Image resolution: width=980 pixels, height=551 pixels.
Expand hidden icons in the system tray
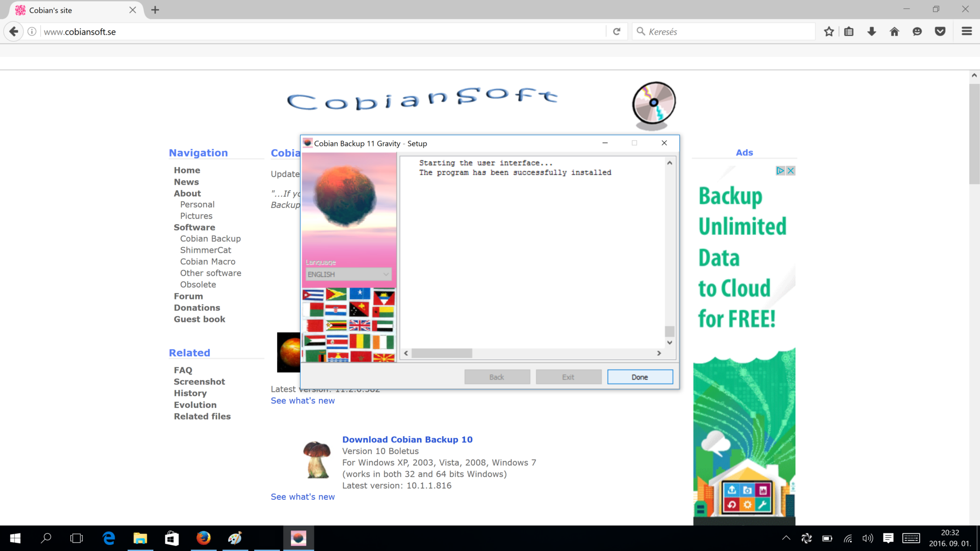click(x=786, y=538)
